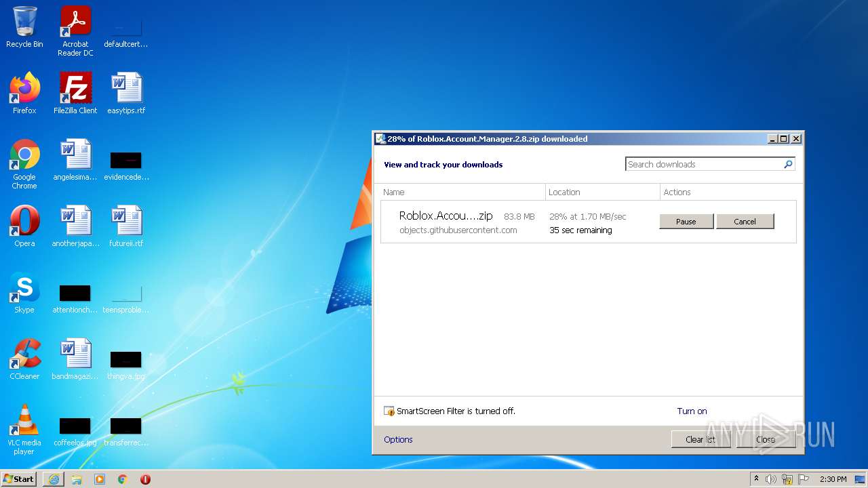Click the 28% at 1.70 MB/sec text
This screenshot has height=488, width=868.
point(588,217)
